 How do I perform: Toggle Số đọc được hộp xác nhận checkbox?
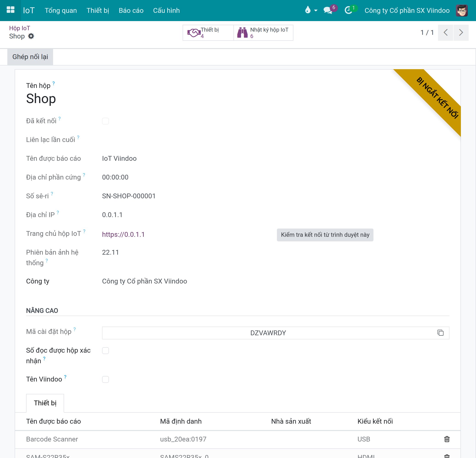(x=105, y=351)
